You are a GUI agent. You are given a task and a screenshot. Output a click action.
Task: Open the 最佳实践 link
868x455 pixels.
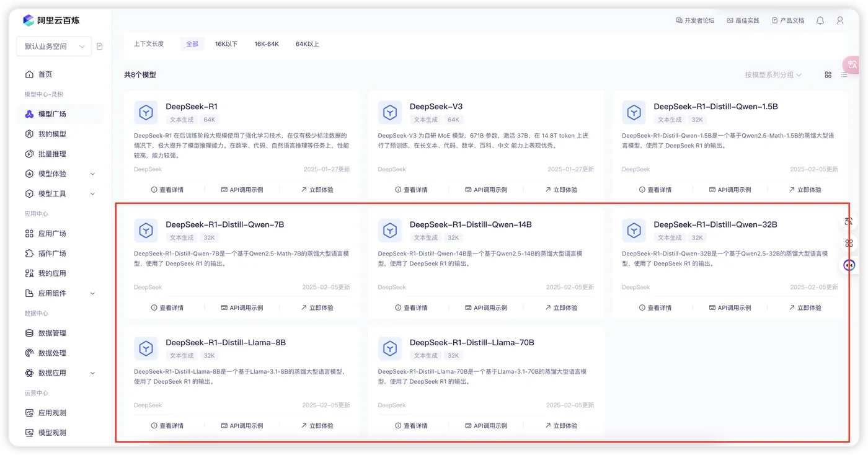[743, 20]
